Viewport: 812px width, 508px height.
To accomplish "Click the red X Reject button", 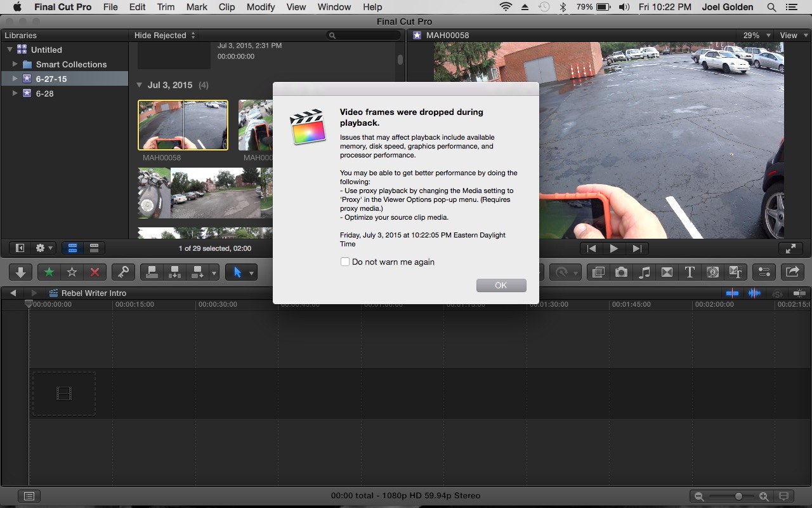I will point(95,272).
